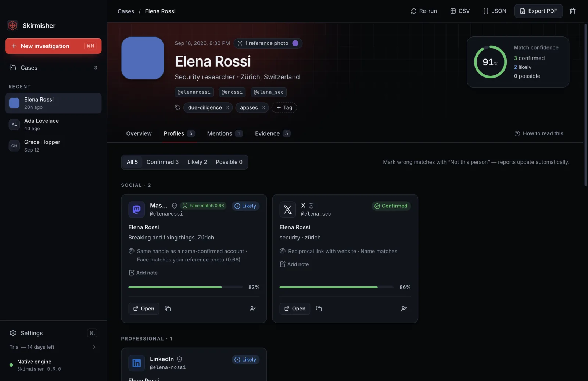Filter profiles by Confirmed 3
This screenshot has height=381, width=588.
point(162,162)
